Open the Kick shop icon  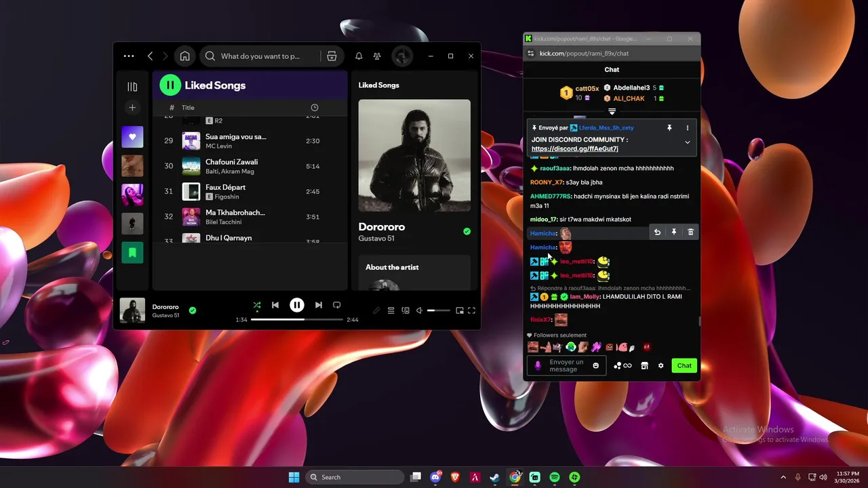[x=644, y=366]
